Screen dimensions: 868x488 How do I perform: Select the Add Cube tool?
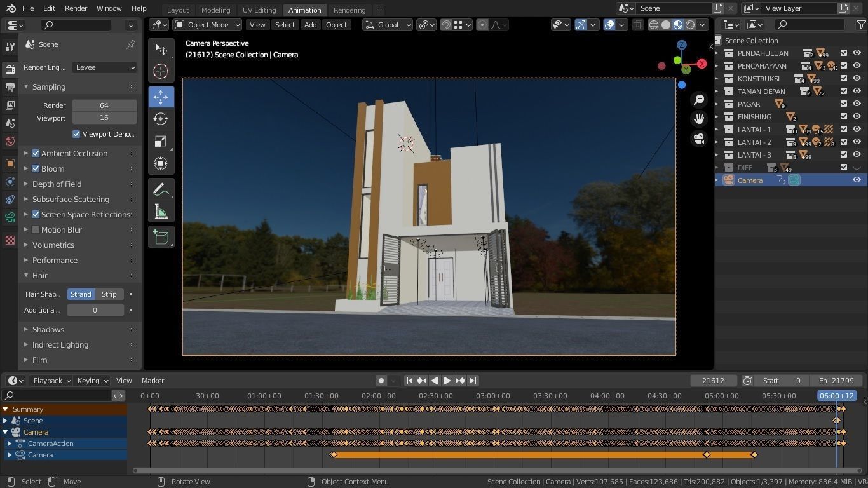pyautogui.click(x=161, y=238)
